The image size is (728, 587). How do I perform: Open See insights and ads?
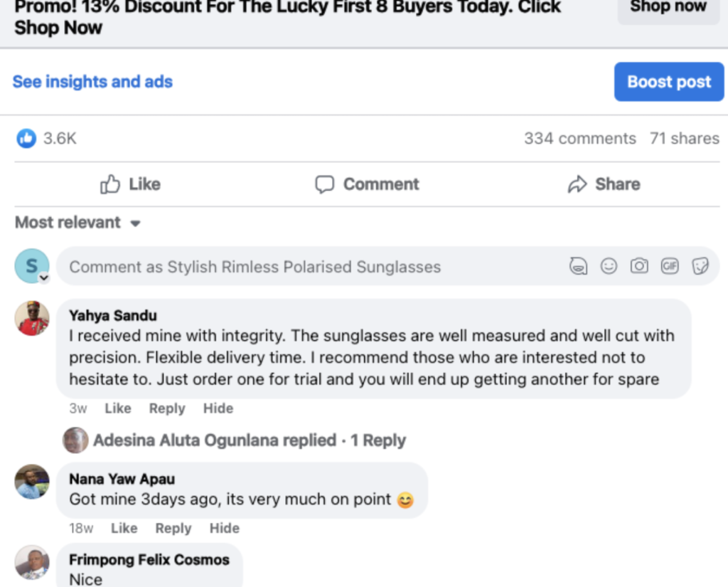pyautogui.click(x=92, y=82)
